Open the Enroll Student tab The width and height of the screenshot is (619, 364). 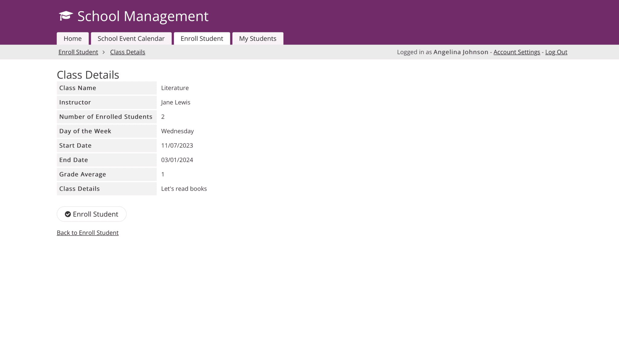[x=202, y=38]
